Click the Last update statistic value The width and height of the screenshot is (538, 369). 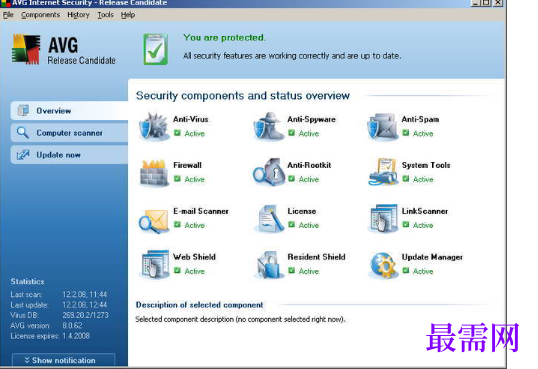pyautogui.click(x=84, y=305)
